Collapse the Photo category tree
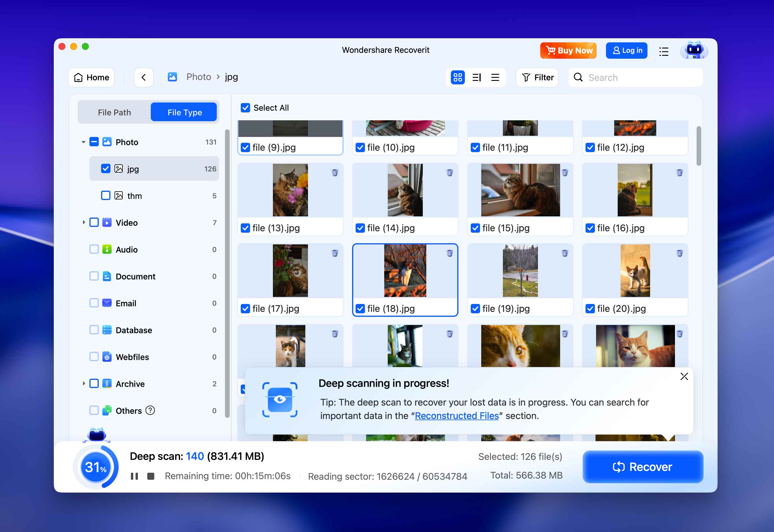The width and height of the screenshot is (774, 532). tap(83, 142)
